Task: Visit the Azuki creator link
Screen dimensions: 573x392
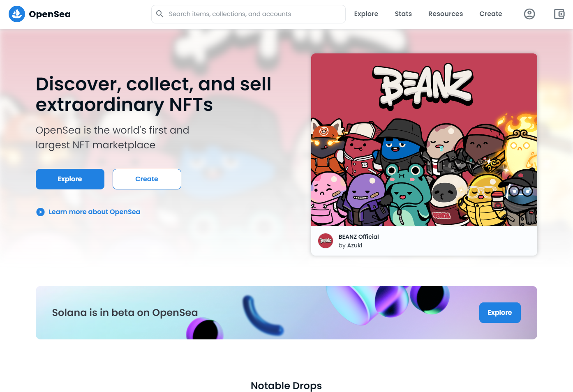Action: tap(355, 245)
